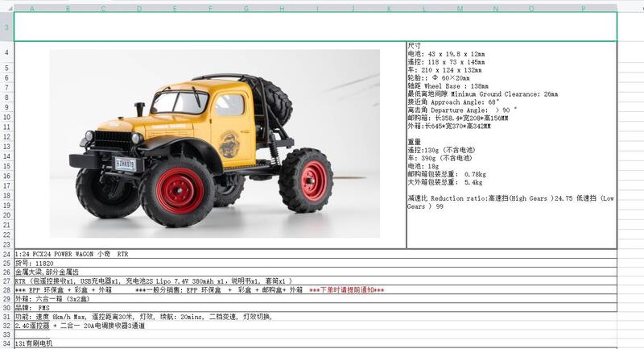Select column A header

pyautogui.click(x=31, y=9)
